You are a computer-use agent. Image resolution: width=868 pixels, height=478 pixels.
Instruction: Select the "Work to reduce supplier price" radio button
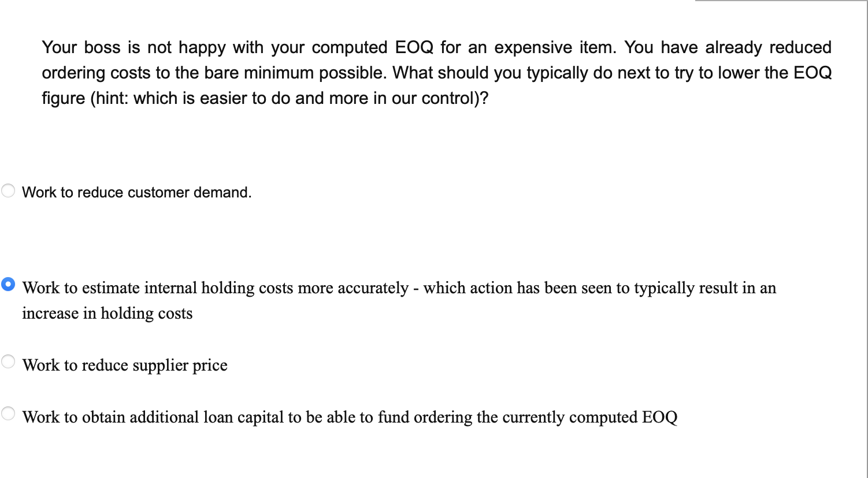[8, 361]
